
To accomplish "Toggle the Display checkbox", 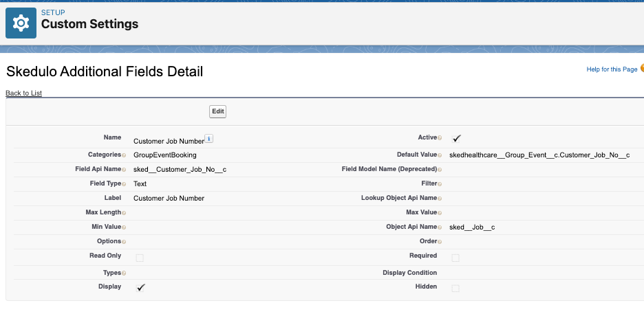I will [140, 288].
